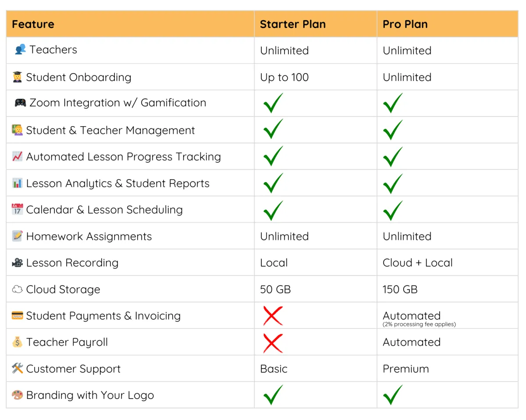The width and height of the screenshot is (526, 420).
Task: Click the 2% processing fee note
Action: (419, 325)
